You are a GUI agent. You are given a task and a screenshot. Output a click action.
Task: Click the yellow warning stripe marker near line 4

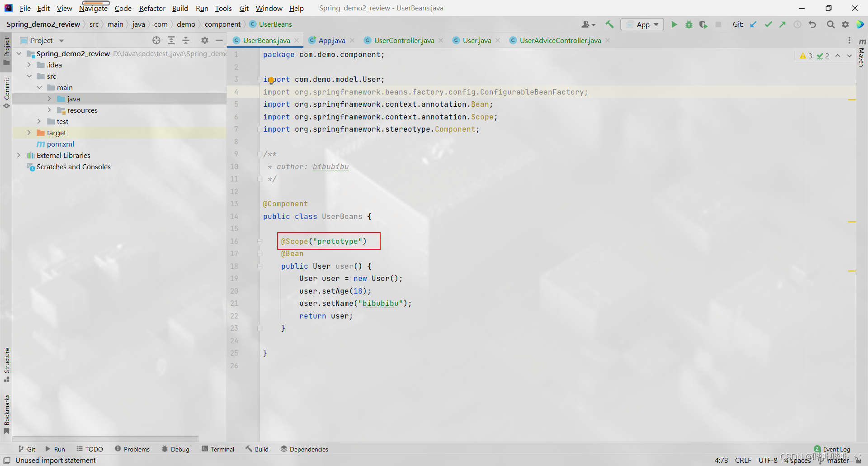(x=852, y=100)
